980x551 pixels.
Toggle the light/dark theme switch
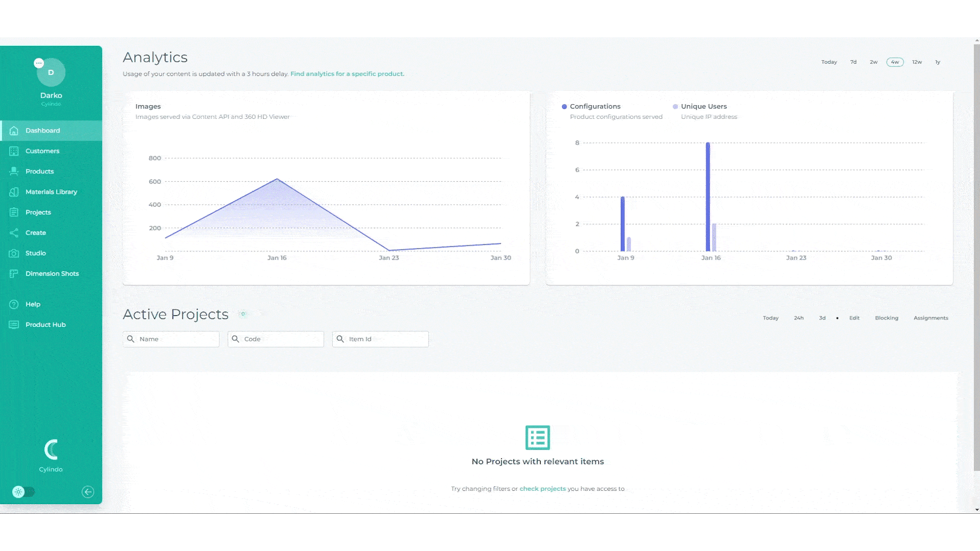click(23, 492)
